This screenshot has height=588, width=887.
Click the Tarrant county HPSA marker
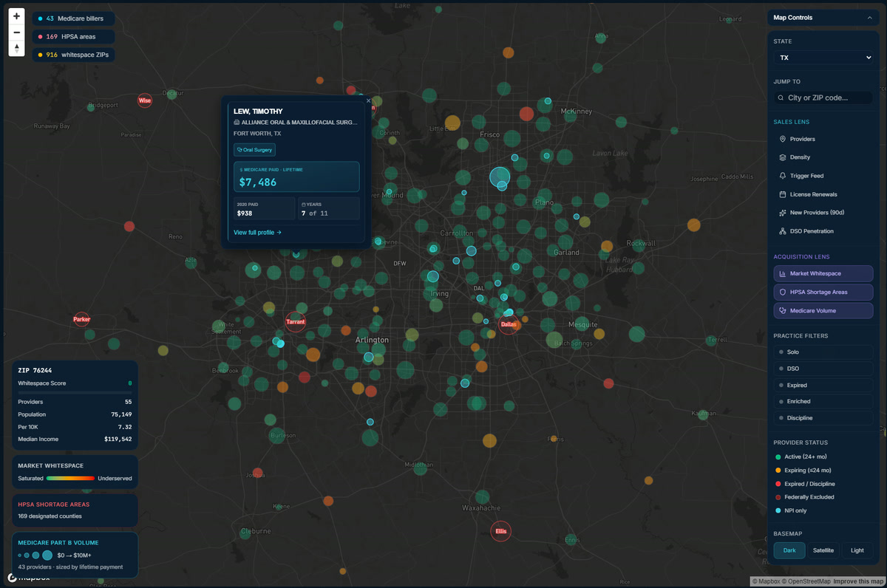point(296,322)
